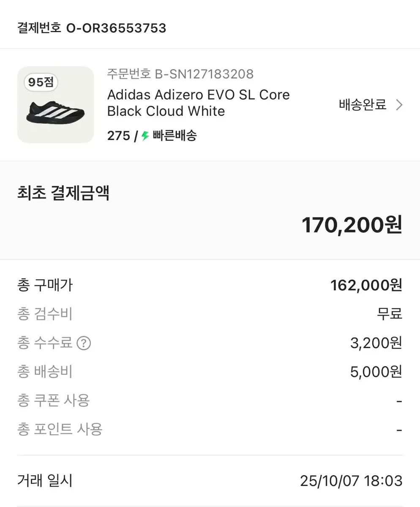Tap the 95점 score badge
Screen dimensions: 420x507
[x=41, y=82]
